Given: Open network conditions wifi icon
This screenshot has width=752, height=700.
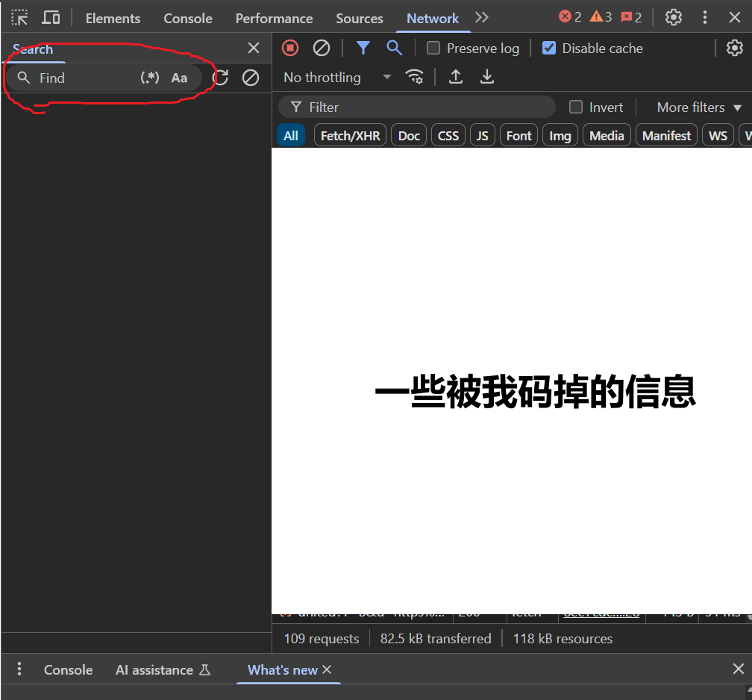Looking at the screenshot, I should click(x=414, y=77).
